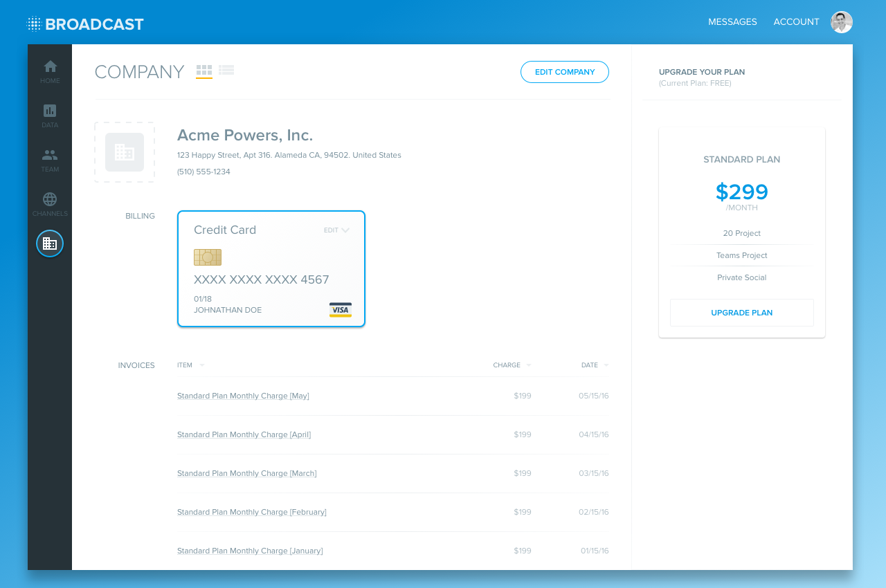Switch to list view layout
This screenshot has height=588, width=886.
[x=226, y=71]
